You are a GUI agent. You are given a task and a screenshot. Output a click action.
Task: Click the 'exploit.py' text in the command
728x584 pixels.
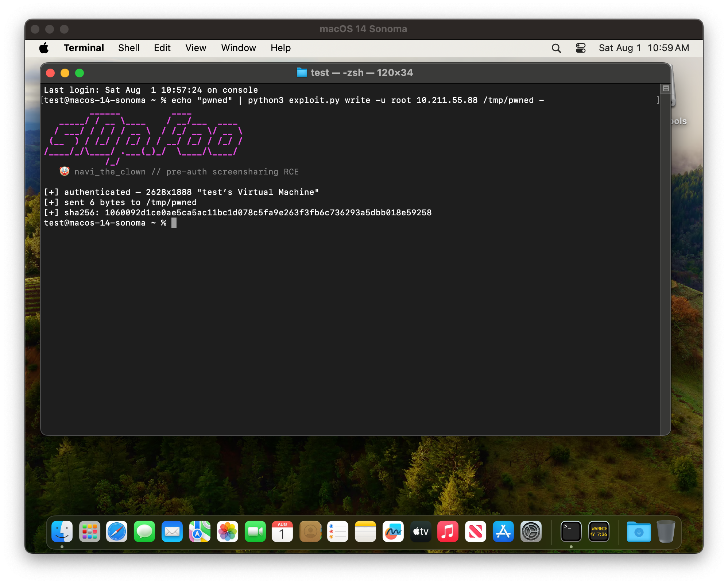pos(314,100)
